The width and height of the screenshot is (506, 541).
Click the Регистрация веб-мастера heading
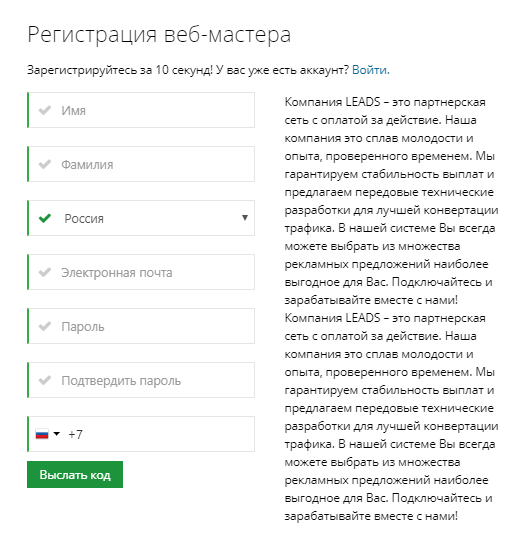coord(159,35)
